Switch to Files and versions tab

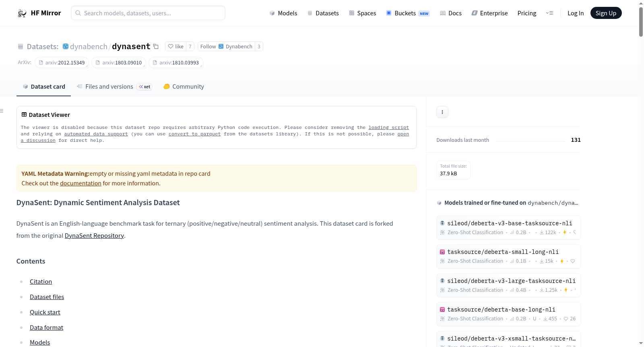(x=114, y=87)
